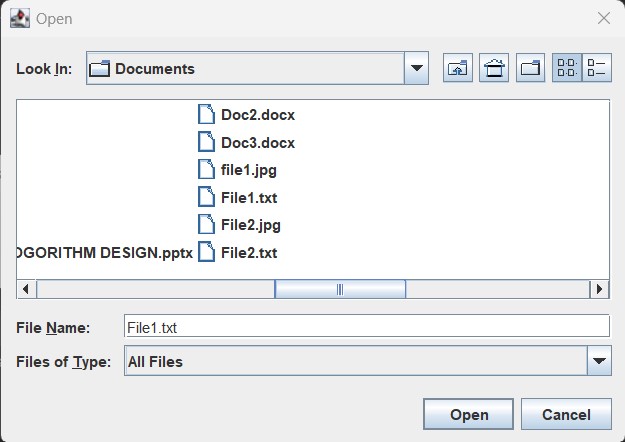
Task: Click the Up One Level folder icon
Action: (x=458, y=68)
